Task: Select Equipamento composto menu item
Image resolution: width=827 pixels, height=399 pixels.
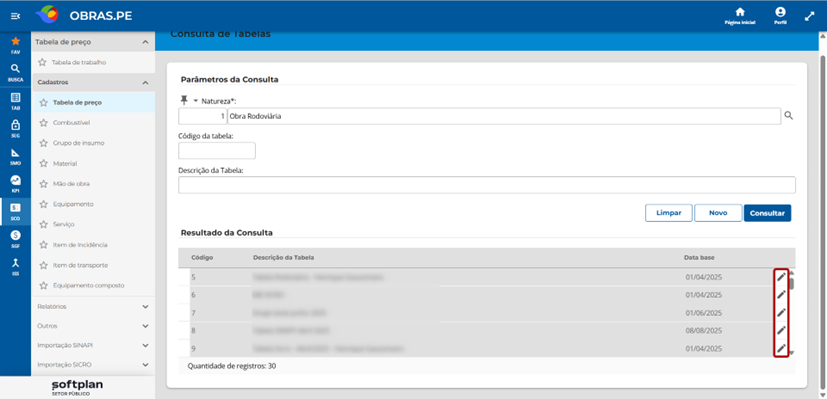Action: [89, 285]
